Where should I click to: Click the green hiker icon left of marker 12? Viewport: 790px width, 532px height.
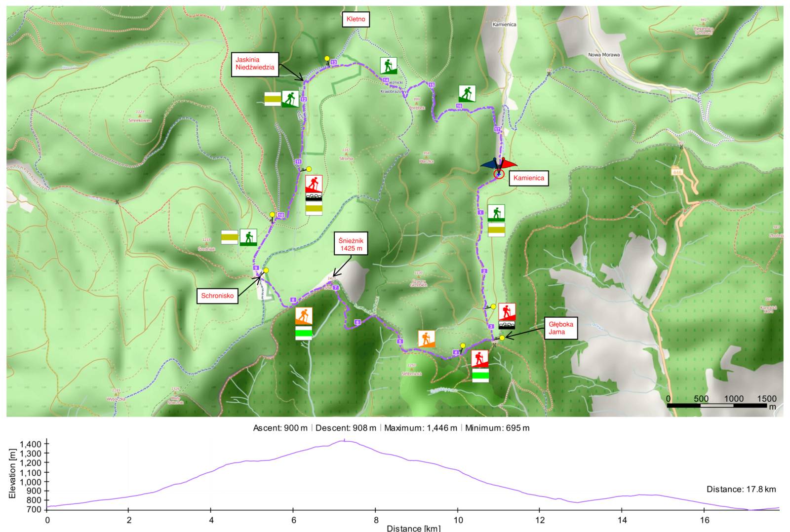click(x=290, y=99)
